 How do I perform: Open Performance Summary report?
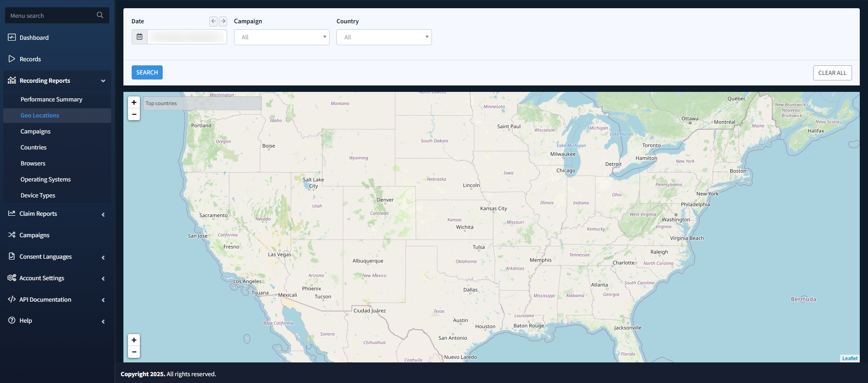coord(51,100)
